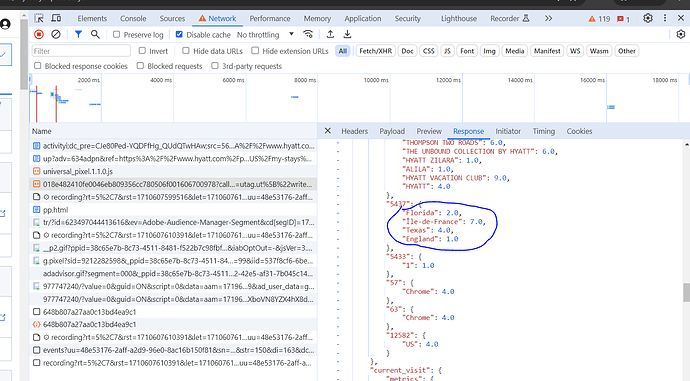
Task: Select the events?uu=48e53176 request
Action: tap(173, 350)
